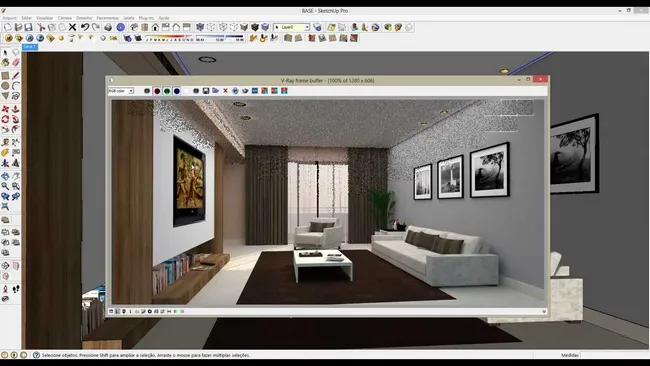Viewport: 650px width, 366px height.
Task: Select the Pan hand tool
Action: (15, 176)
